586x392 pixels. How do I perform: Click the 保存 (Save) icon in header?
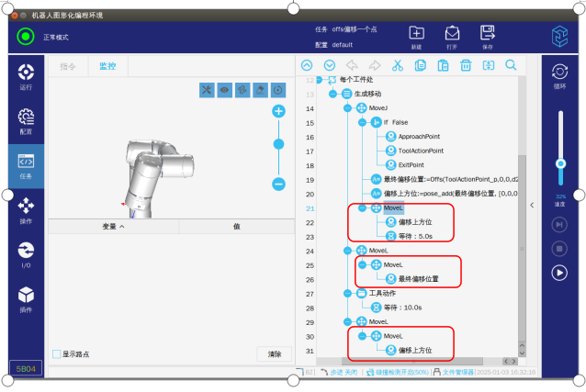[487, 35]
